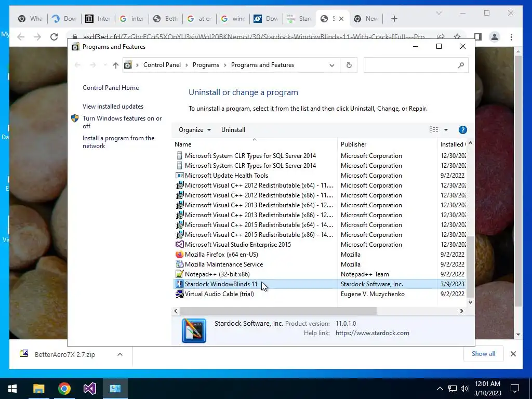This screenshot has height=399, width=532.
Task: Open the view options dropdown arrow
Action: 446,130
